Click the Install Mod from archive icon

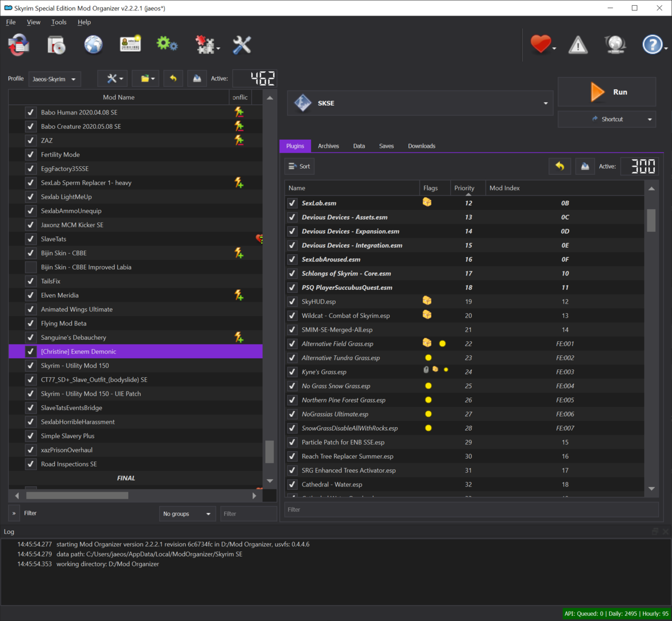point(19,45)
